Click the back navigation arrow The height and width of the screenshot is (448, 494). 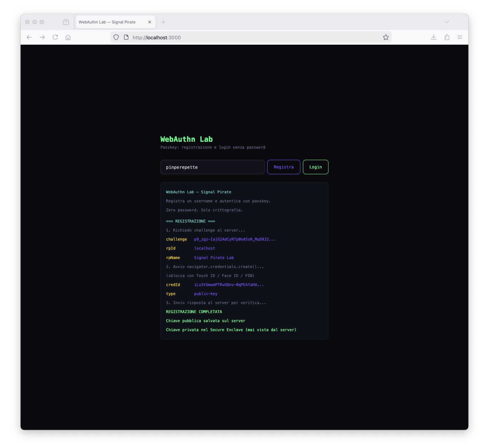click(29, 37)
